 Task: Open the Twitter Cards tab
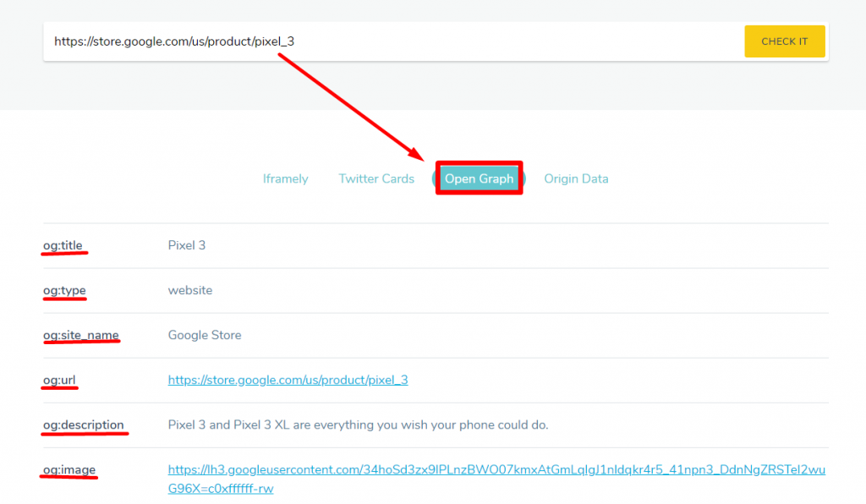(x=375, y=178)
